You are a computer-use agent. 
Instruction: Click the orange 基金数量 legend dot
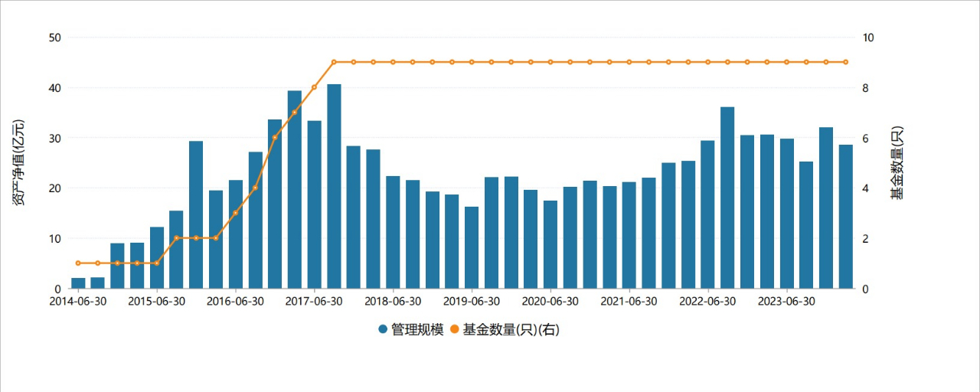(x=454, y=329)
